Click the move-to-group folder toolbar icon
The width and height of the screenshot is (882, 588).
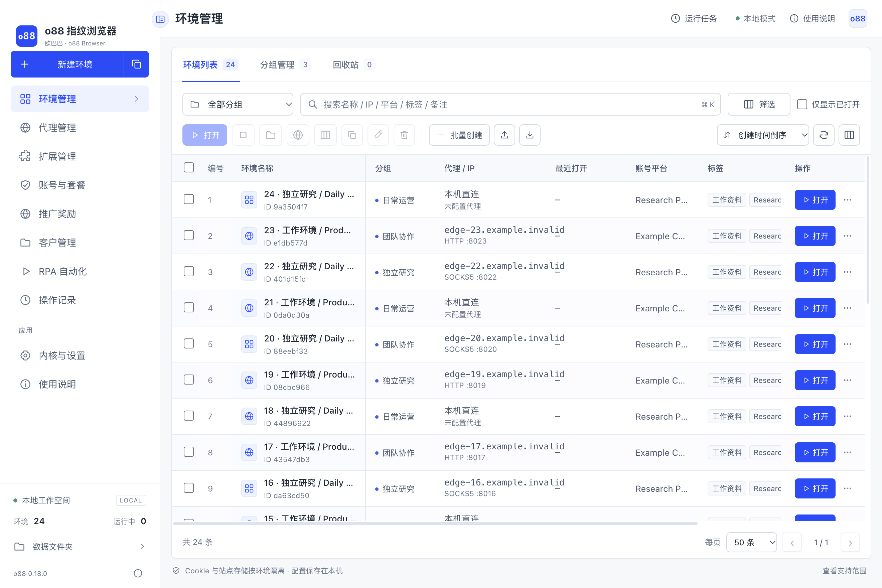click(x=270, y=135)
